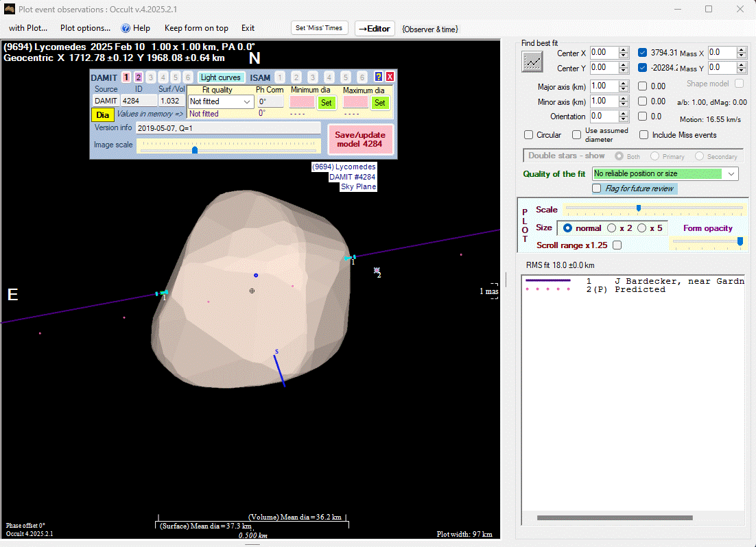Image resolution: width=756 pixels, height=547 pixels.
Task: Check Include Miss events
Action: (x=643, y=135)
